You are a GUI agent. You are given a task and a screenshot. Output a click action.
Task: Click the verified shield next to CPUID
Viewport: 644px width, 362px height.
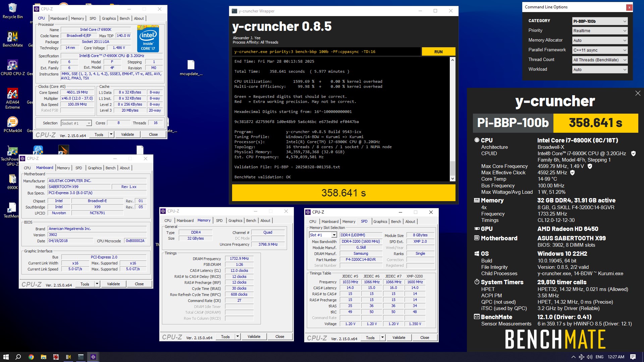click(633, 154)
